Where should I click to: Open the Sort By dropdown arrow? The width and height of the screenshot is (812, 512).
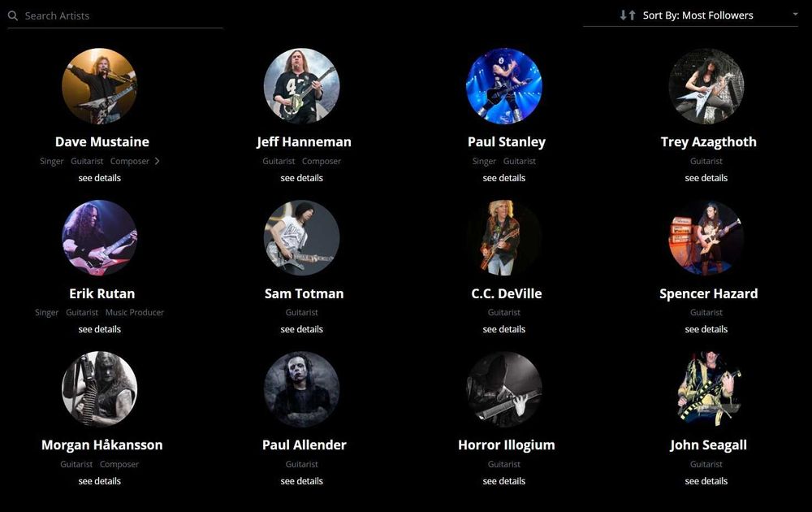pyautogui.click(x=796, y=14)
